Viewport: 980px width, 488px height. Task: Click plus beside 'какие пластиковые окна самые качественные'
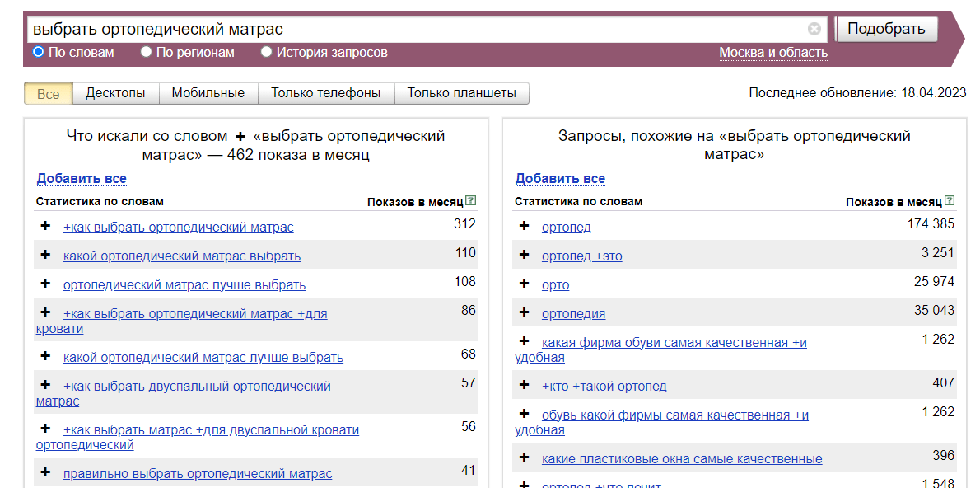click(x=524, y=457)
